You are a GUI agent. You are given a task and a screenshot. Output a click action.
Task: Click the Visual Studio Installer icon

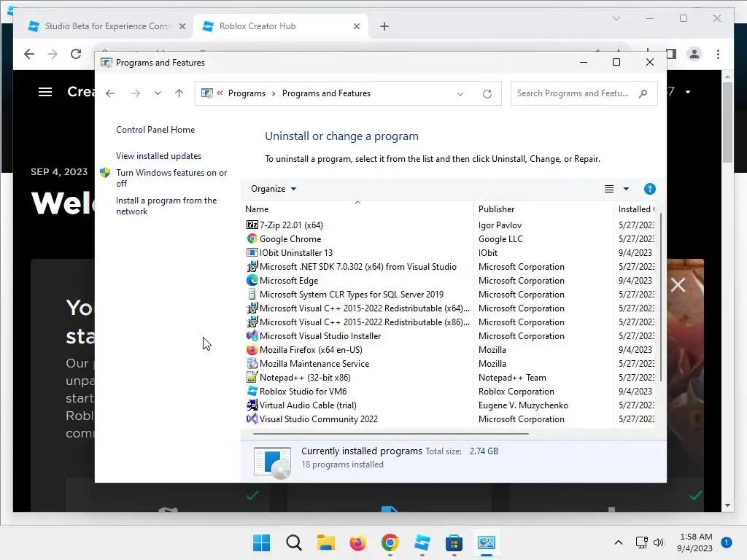coord(252,335)
